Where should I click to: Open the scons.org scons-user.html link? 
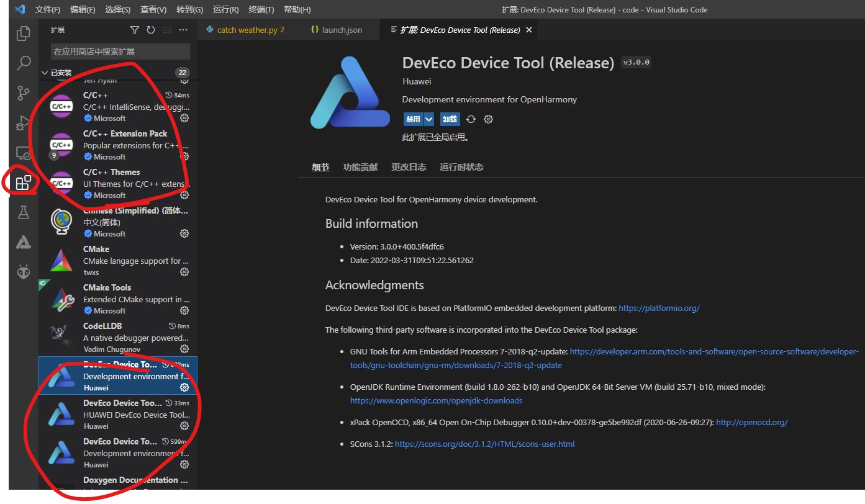click(484, 444)
